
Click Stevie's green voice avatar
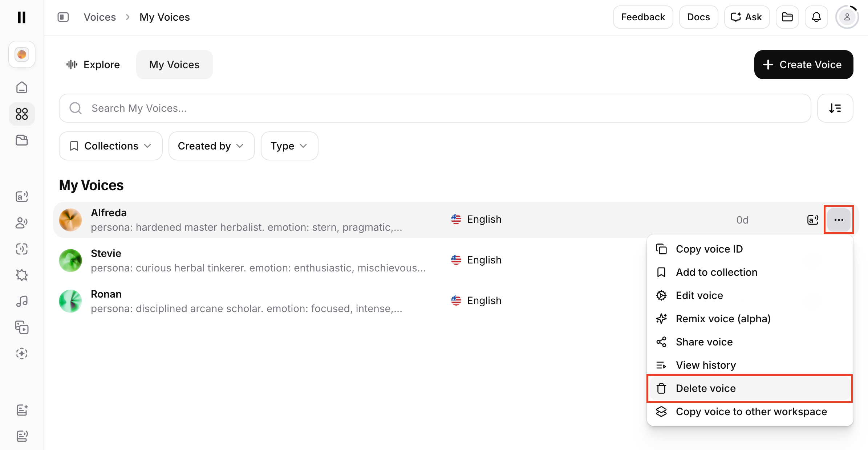click(70, 261)
